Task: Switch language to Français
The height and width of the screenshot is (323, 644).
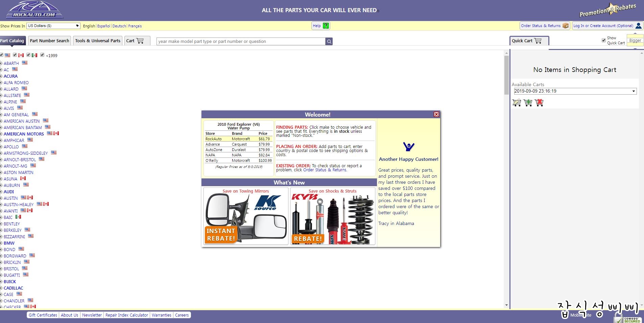Action: point(135,26)
